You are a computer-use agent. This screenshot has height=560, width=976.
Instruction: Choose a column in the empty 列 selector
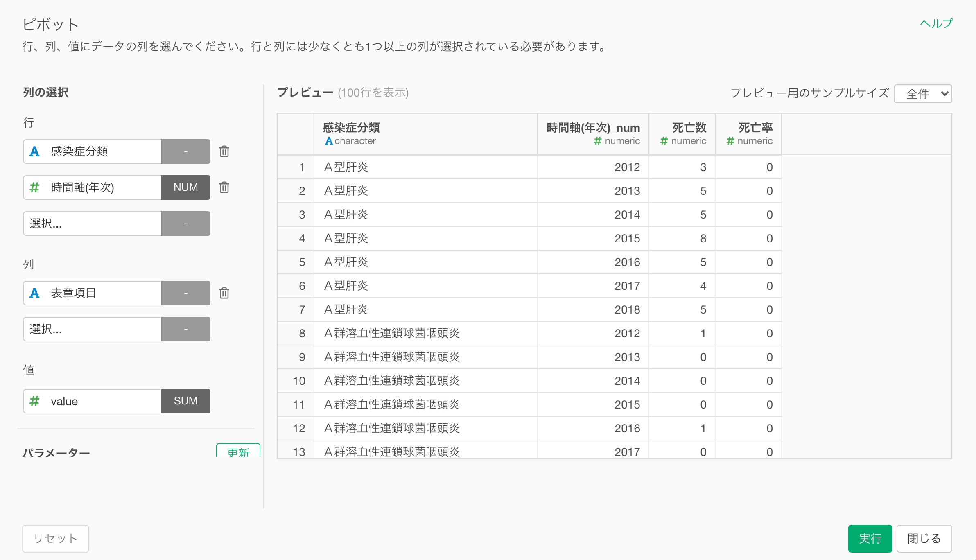click(x=92, y=329)
